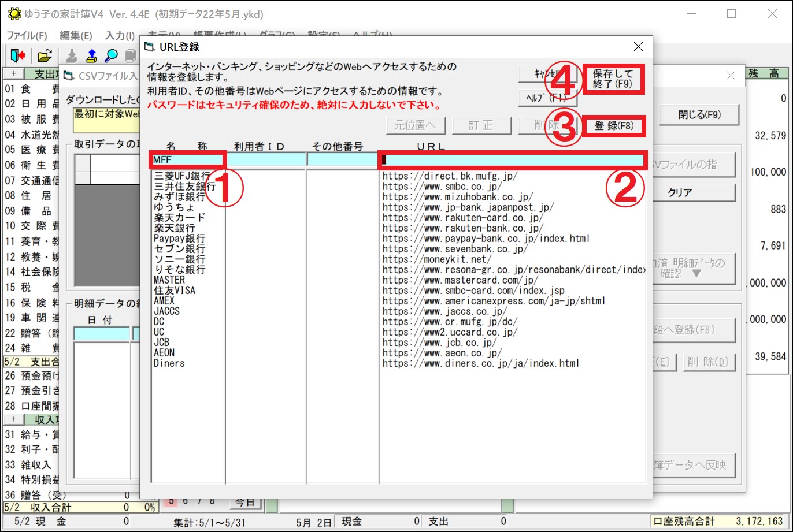Image resolution: width=793 pixels, height=532 pixels.
Task: Select DC in the name list
Action: [158, 322]
